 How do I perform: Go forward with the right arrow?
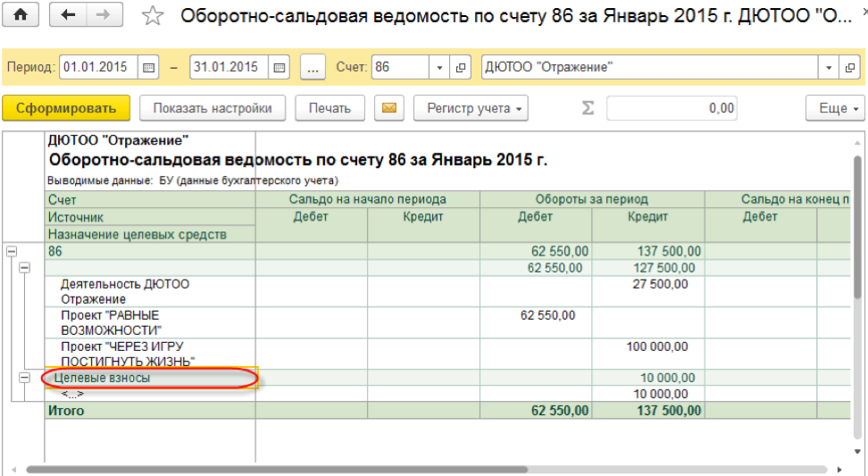[x=104, y=15]
